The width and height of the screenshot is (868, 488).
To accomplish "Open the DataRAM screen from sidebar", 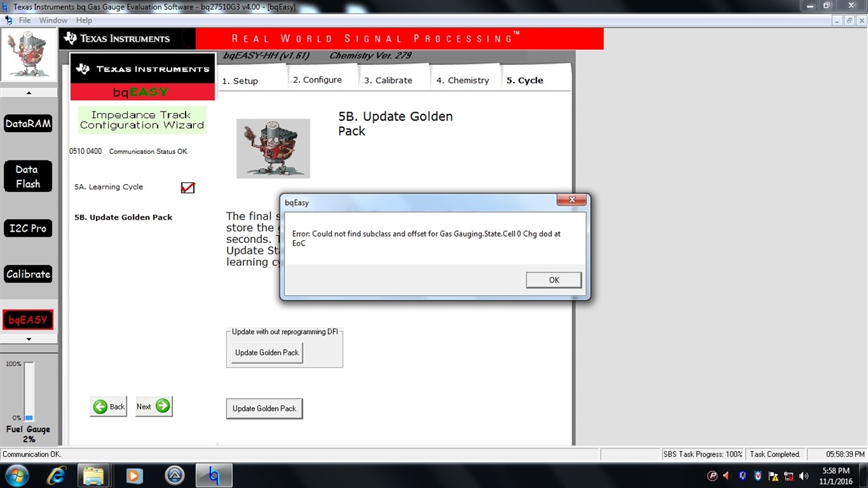I will [x=28, y=124].
